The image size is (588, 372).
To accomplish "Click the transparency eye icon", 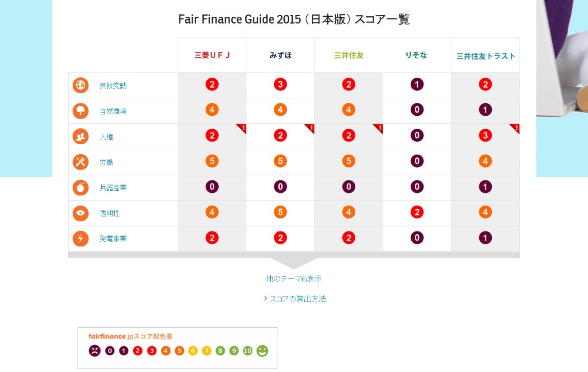I will [x=80, y=213].
